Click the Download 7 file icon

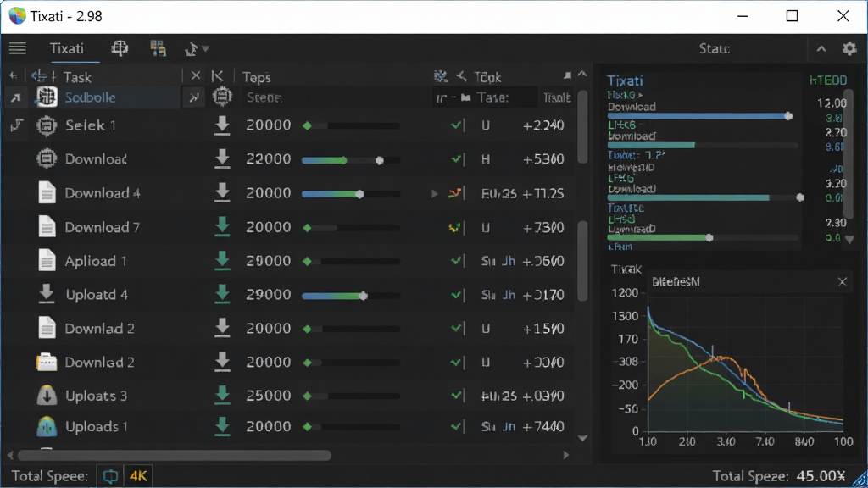[47, 227]
